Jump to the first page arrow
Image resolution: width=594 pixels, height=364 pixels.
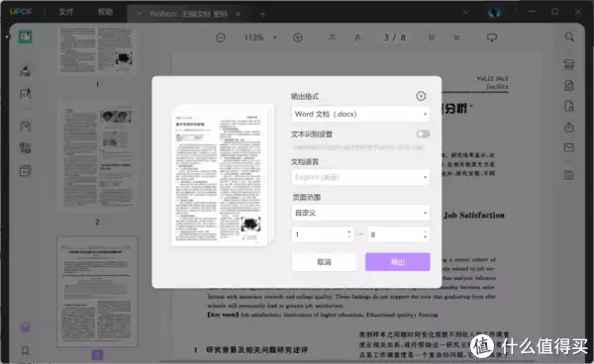[x=333, y=37]
